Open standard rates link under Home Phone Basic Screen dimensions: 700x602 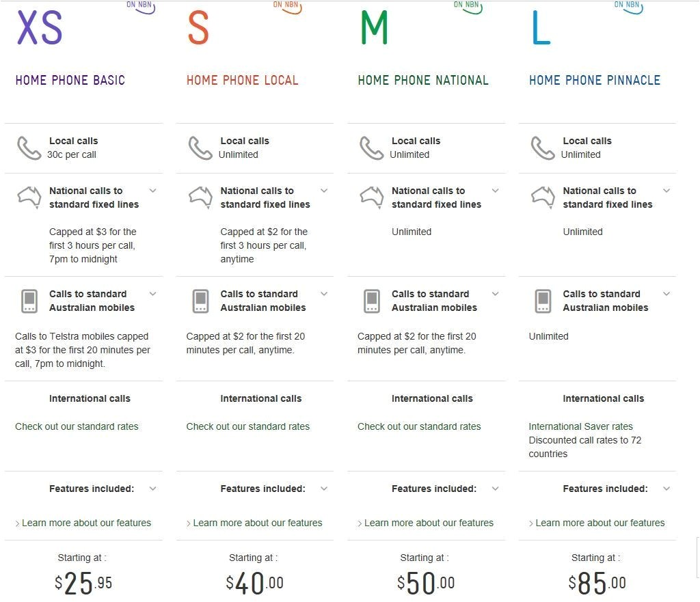77,426
